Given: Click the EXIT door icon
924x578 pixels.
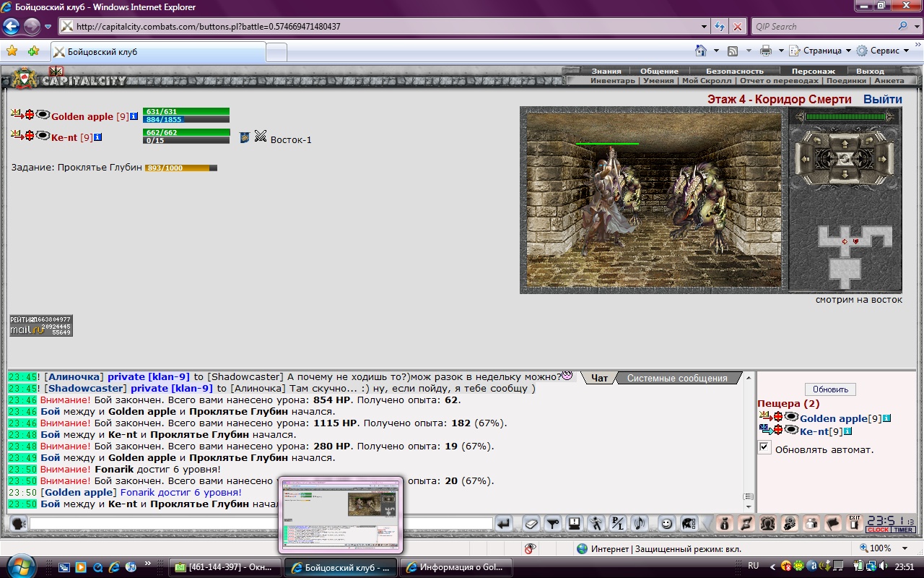Looking at the screenshot, I should pyautogui.click(x=855, y=524).
